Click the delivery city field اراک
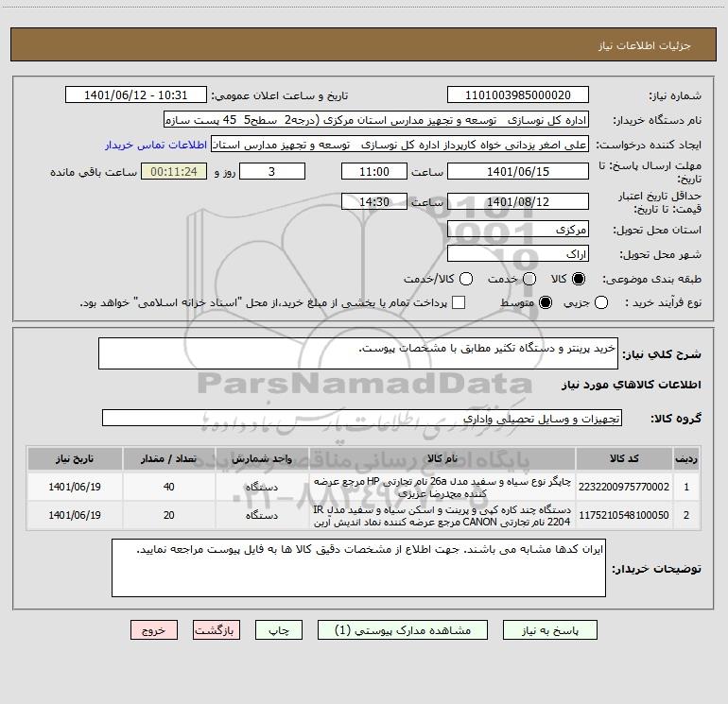Viewport: 728px width, 704px height. (518, 253)
